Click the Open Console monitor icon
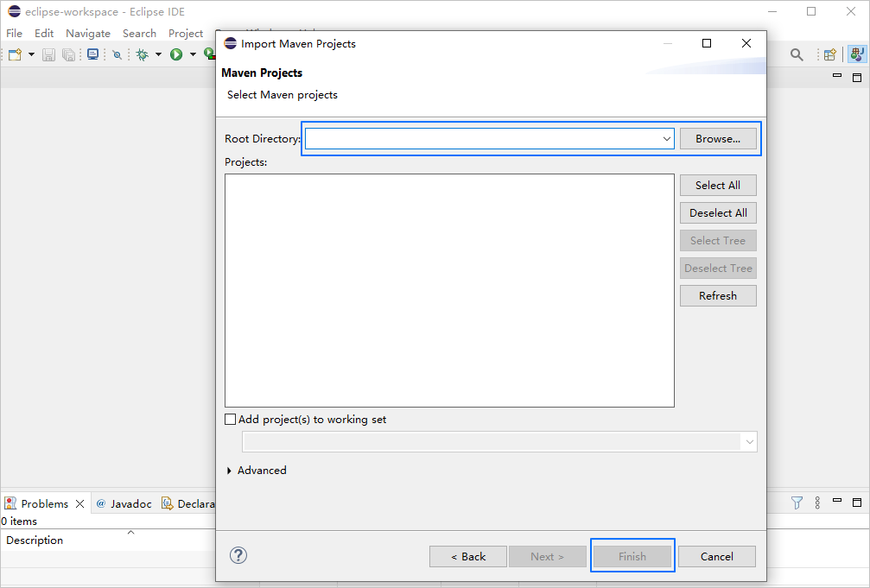The height and width of the screenshot is (588, 870). [x=92, y=54]
